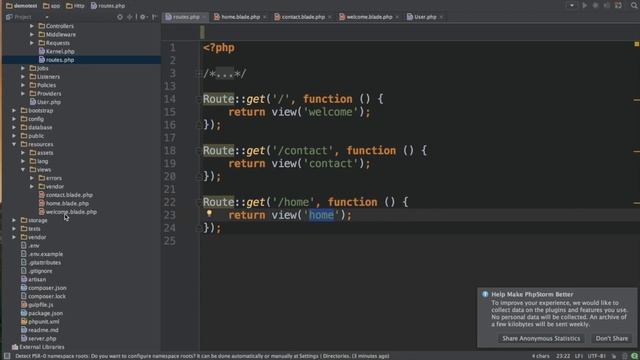This screenshot has height=360, width=640.
Task: Click the UTF-8 encoding in status bar
Action: (596, 356)
